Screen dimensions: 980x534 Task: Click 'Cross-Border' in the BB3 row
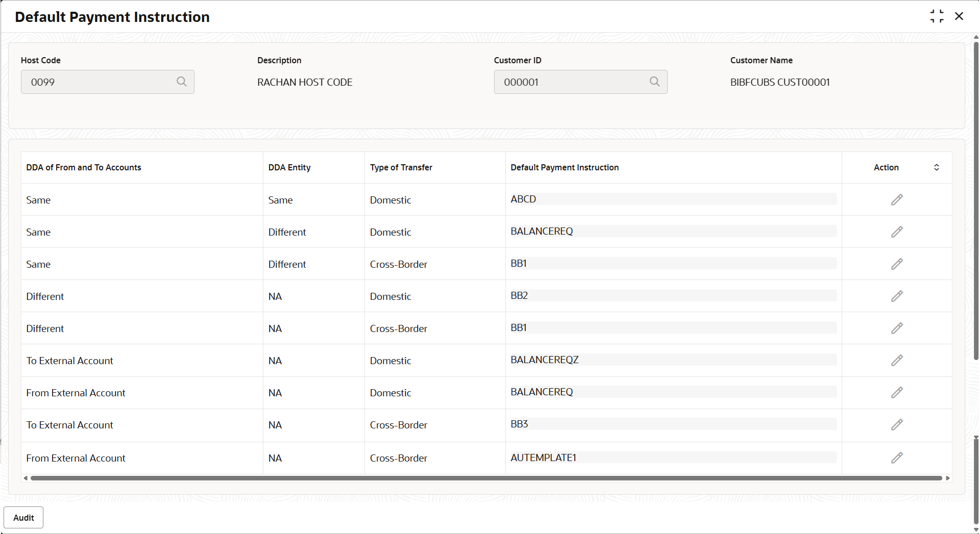tap(399, 425)
